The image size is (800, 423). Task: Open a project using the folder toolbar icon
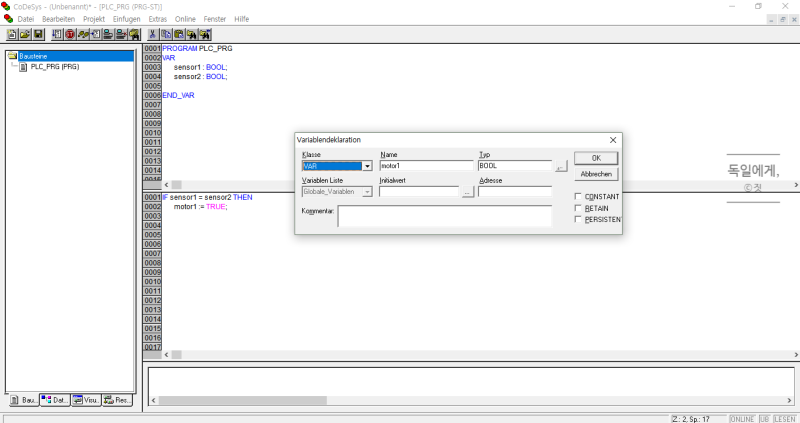point(25,34)
